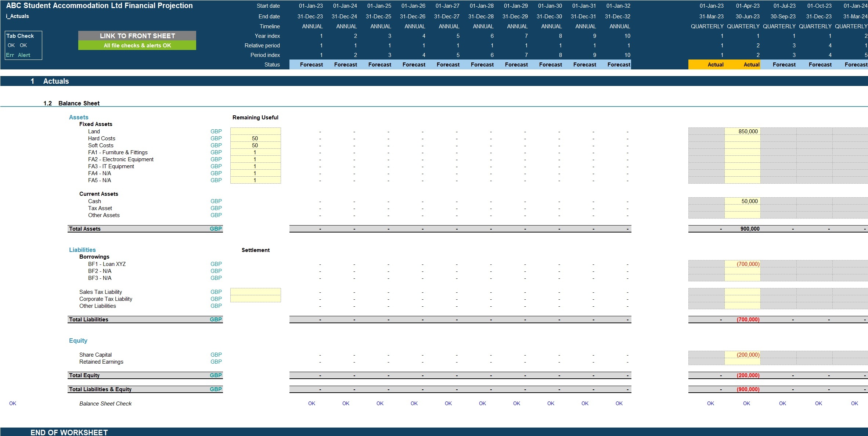Click the i_Actuals sheet name label
868x436 pixels.
click(17, 16)
